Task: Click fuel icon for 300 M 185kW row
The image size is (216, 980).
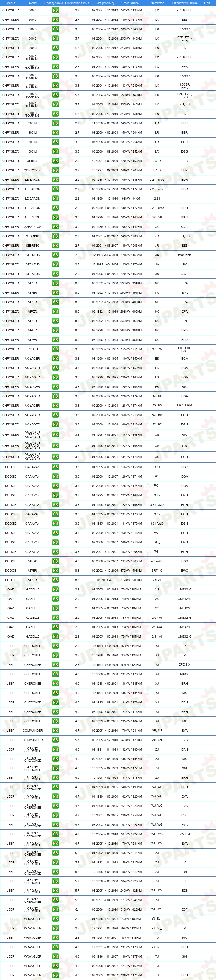Action: (56, 151)
